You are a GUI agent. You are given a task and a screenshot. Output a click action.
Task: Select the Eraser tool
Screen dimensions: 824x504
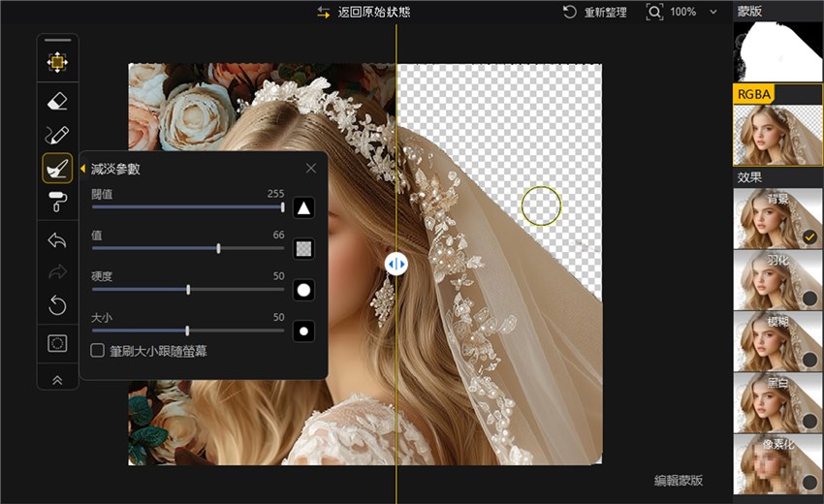point(57,101)
